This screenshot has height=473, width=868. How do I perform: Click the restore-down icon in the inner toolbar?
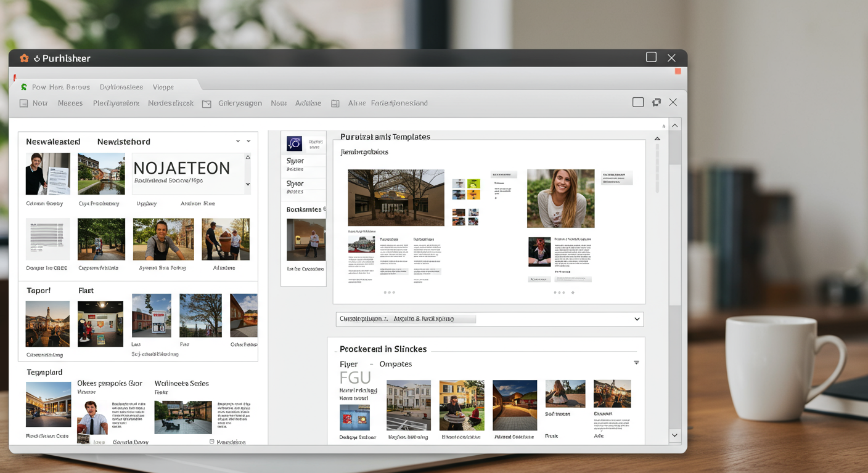coord(657,102)
